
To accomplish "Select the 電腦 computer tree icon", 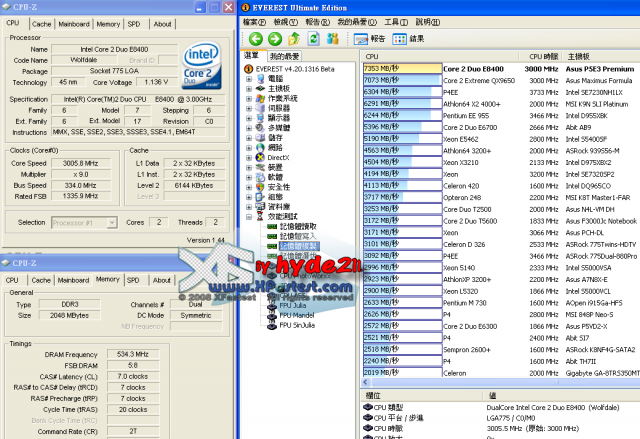I will tap(260, 79).
